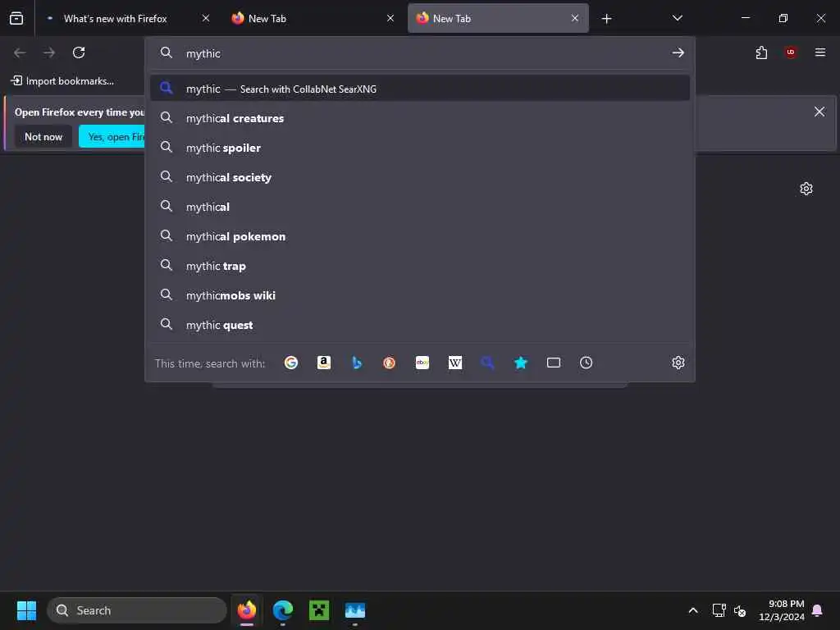The width and height of the screenshot is (840, 630).
Task: Search this time with Wikipedia icon
Action: coord(454,363)
